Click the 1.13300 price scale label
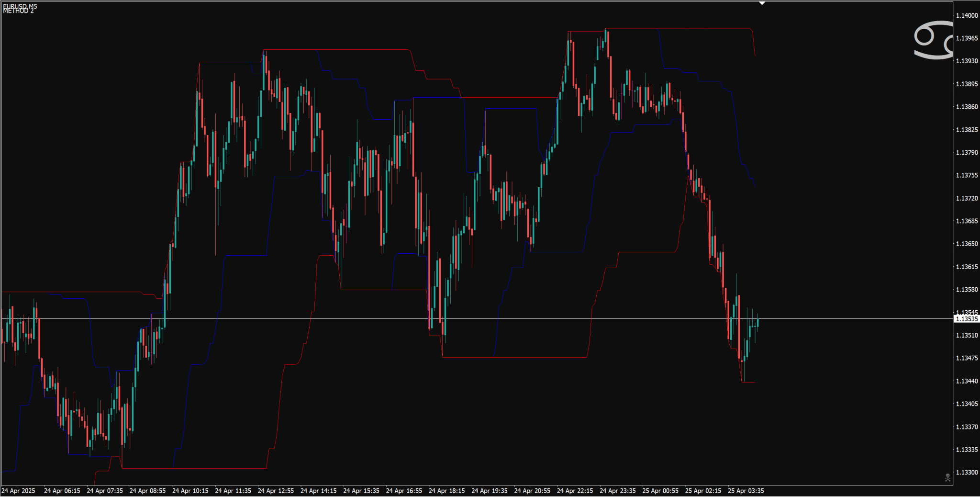The height and width of the screenshot is (497, 980). point(967,472)
